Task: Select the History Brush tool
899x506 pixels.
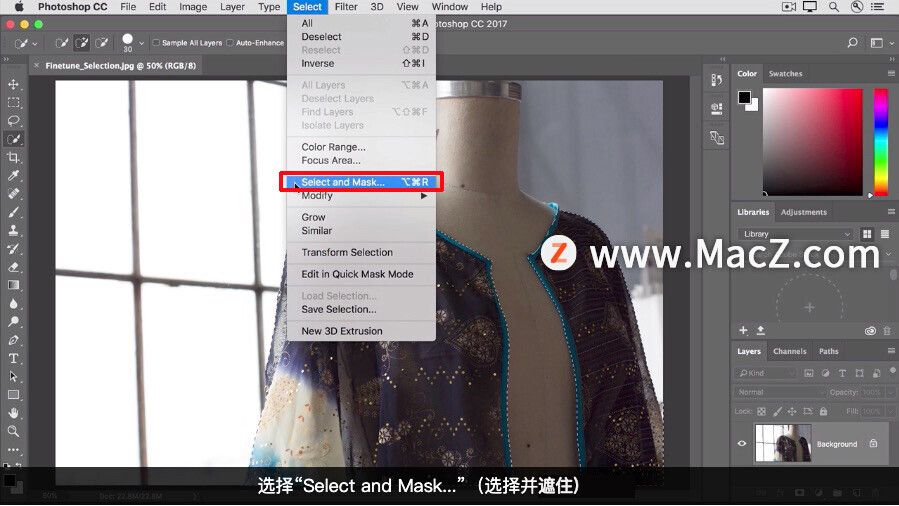Action: pyautogui.click(x=13, y=249)
